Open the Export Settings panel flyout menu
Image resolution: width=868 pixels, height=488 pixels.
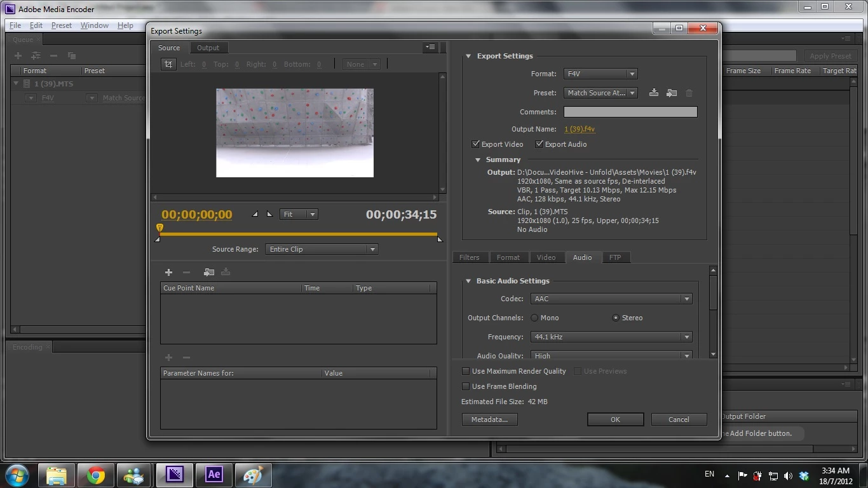[x=430, y=47]
